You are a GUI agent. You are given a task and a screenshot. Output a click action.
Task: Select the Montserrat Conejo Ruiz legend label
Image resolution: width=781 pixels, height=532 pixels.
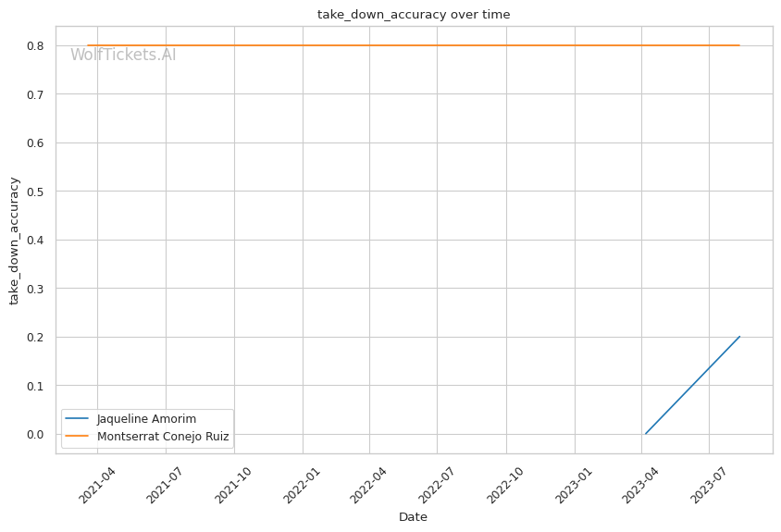163,436
